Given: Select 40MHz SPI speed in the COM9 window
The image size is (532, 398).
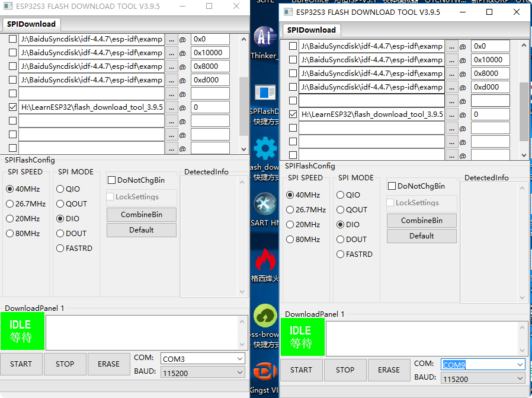Looking at the screenshot, I should click(x=303, y=195).
